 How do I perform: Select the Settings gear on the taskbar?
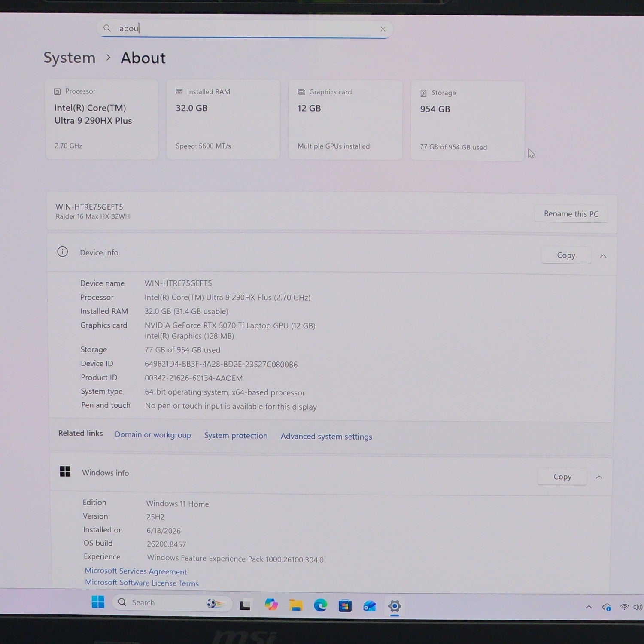[395, 606]
